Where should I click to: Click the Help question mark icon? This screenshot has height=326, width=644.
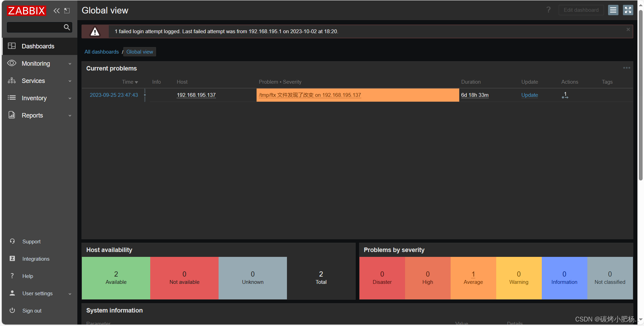[x=12, y=276]
